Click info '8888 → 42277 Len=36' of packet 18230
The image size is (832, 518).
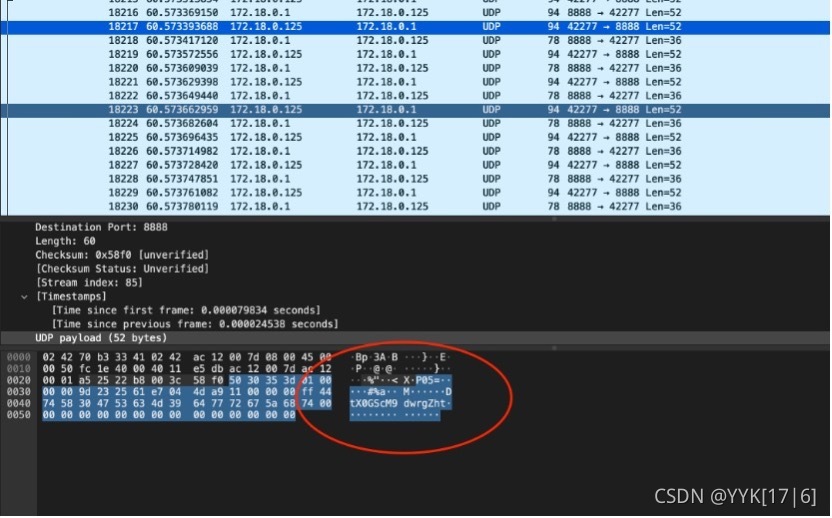(624, 206)
